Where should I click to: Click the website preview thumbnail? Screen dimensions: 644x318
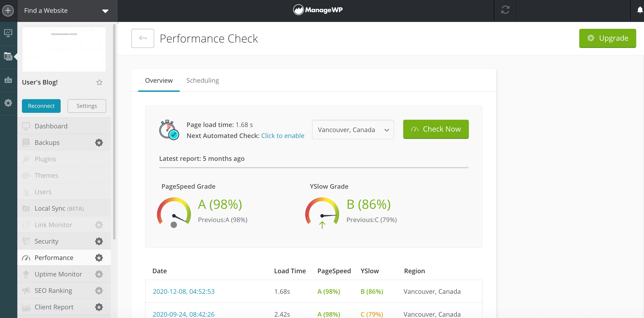point(64,49)
